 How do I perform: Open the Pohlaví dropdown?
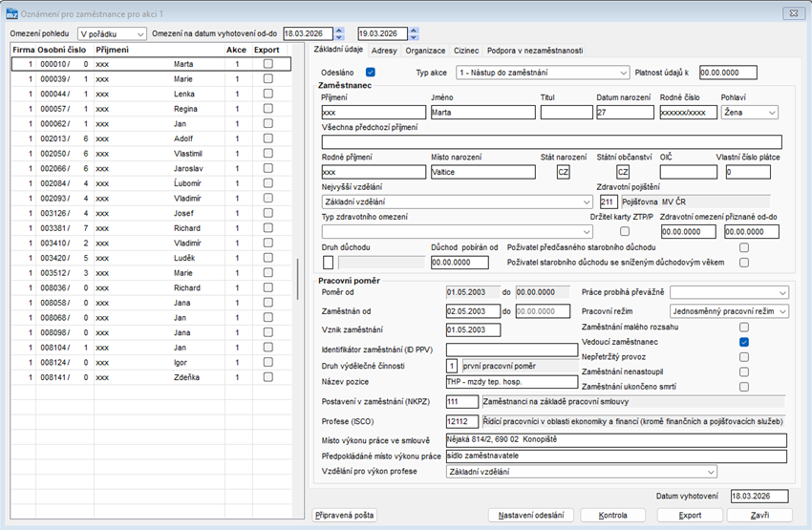(x=749, y=113)
